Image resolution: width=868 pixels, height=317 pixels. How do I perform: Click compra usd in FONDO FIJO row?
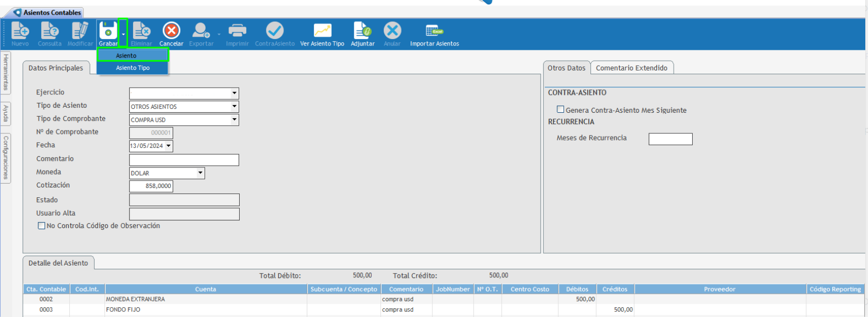point(406,309)
